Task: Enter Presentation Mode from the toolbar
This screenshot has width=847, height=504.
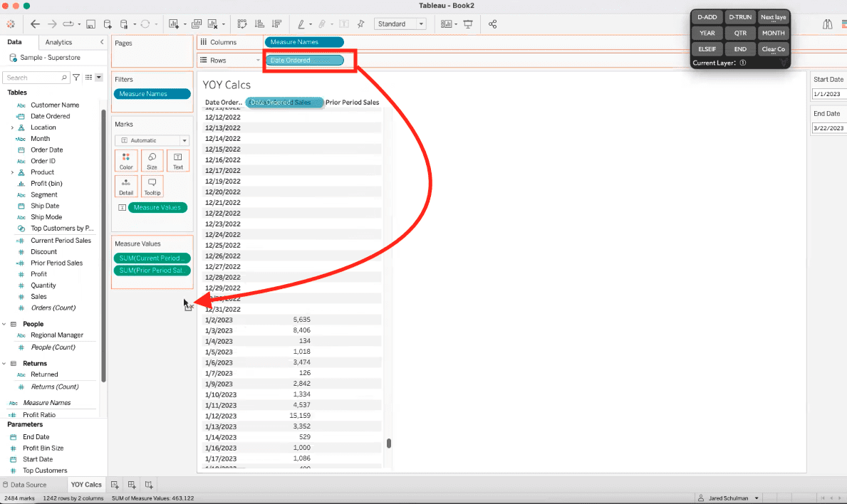Action: click(468, 23)
